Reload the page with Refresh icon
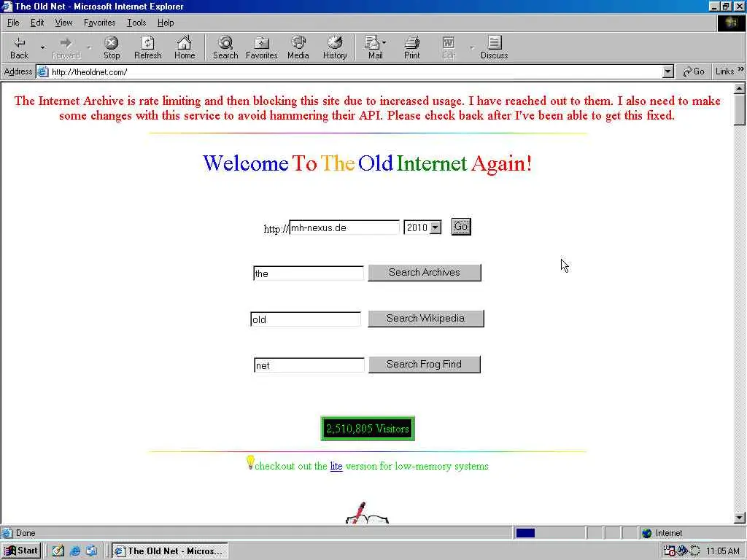This screenshot has width=747, height=560. [147, 47]
